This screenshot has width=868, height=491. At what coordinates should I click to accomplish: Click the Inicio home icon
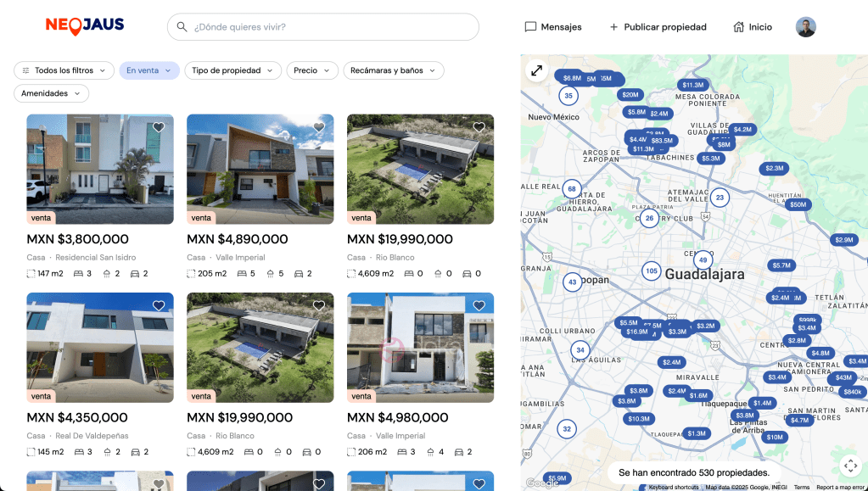738,26
